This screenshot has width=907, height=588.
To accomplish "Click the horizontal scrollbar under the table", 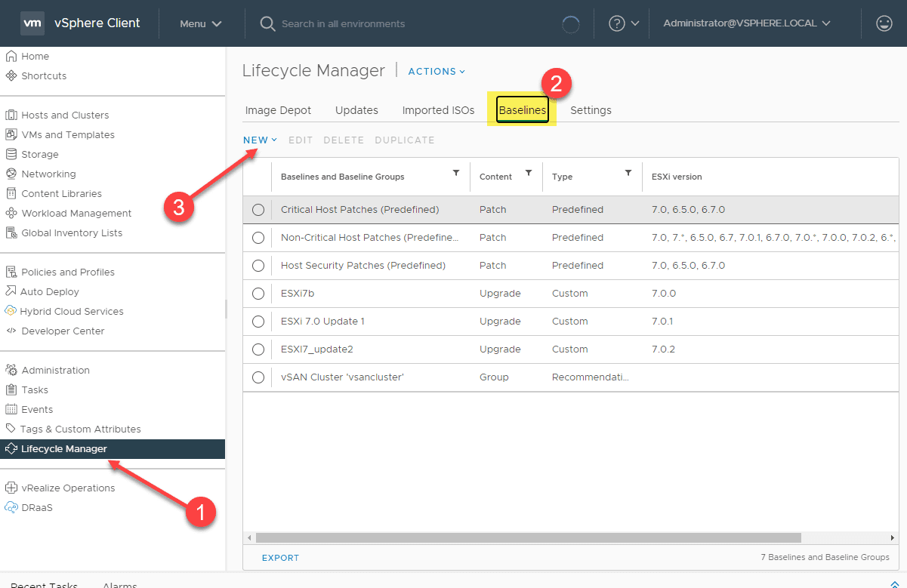I will pyautogui.click(x=527, y=538).
